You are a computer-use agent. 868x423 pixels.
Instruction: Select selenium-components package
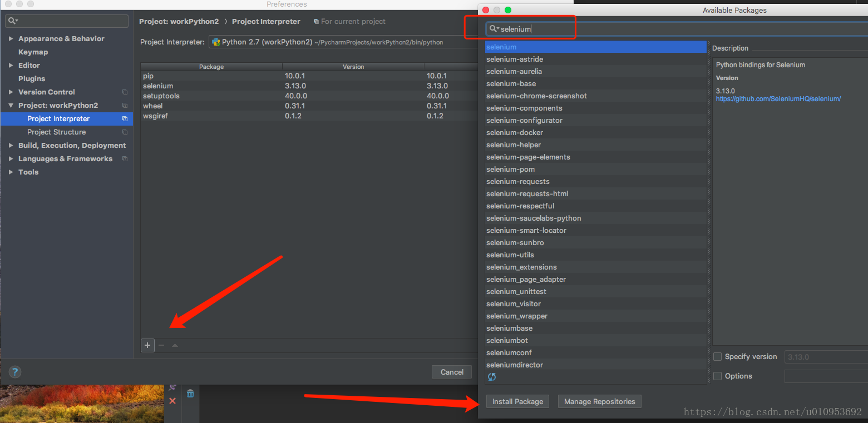596,108
